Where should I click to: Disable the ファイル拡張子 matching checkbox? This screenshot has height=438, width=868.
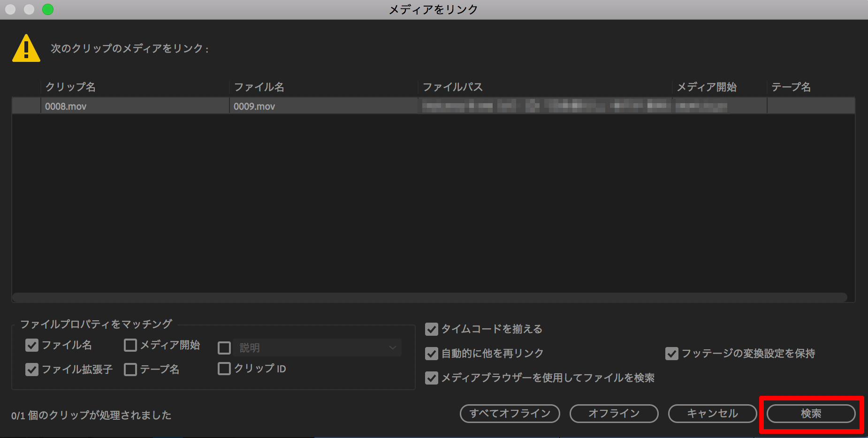click(x=31, y=369)
